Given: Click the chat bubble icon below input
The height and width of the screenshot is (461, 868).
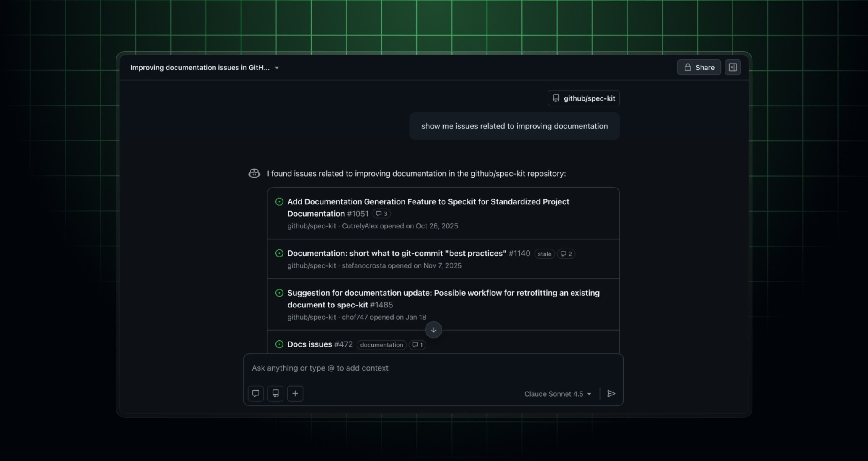Looking at the screenshot, I should pos(256,393).
